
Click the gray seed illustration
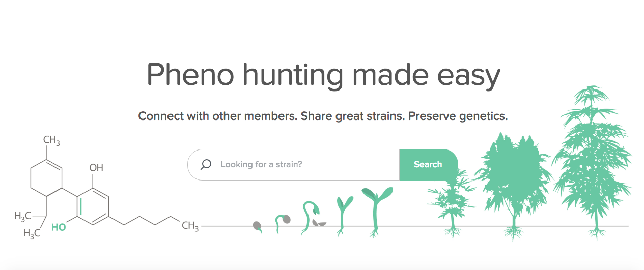coord(258,227)
